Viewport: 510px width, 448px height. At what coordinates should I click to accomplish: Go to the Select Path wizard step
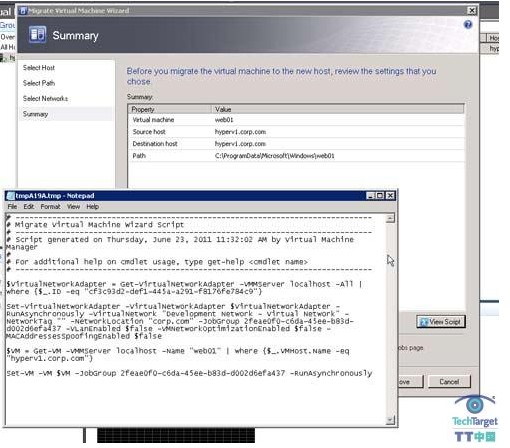[x=39, y=83]
